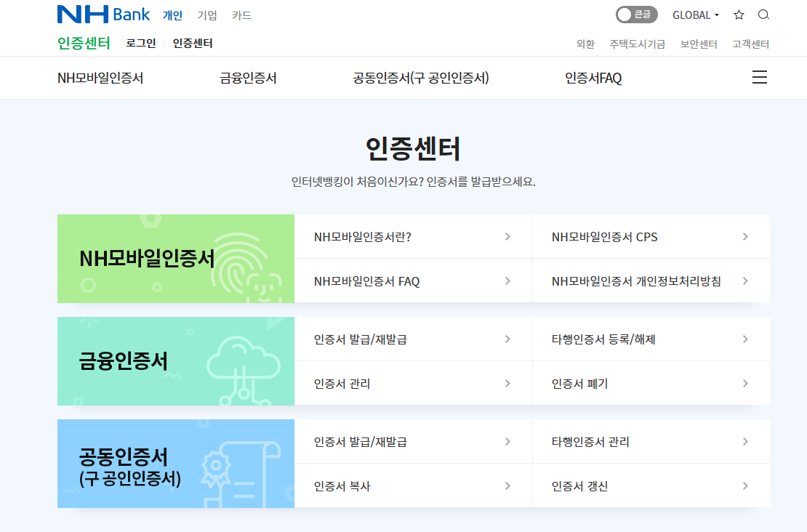The image size is (807, 532).
Task: Click the green NH모바일인증서 banner card
Action: 176,259
